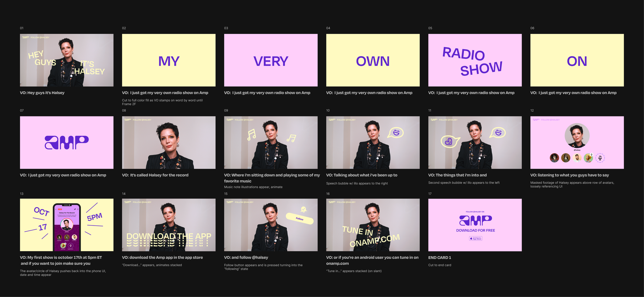Click the large Amp logo in frame 07

coord(67,142)
